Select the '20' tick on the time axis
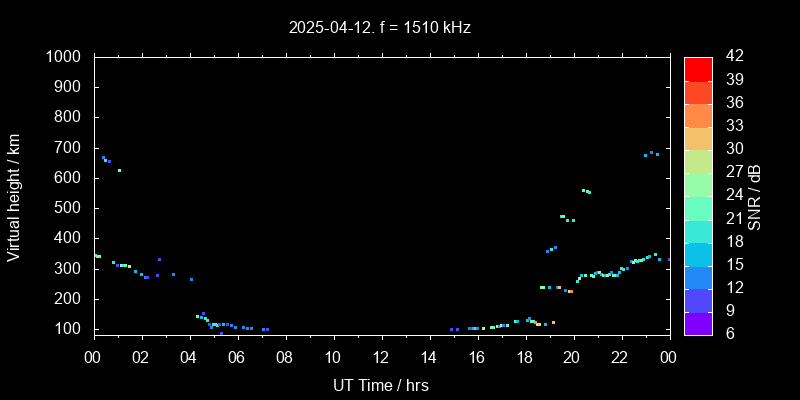This screenshot has height=400, width=800. pyautogui.click(x=572, y=358)
